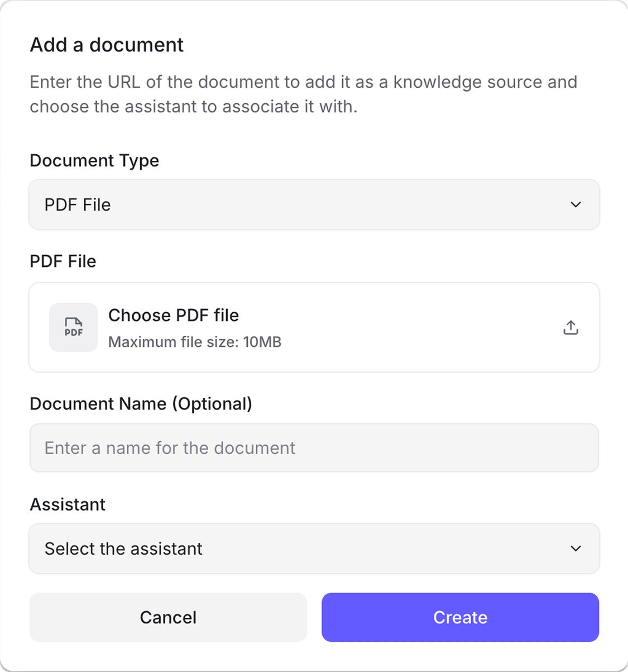This screenshot has height=672, width=628.
Task: Click the "Select the assistant" placeholder text
Action: [x=123, y=549]
